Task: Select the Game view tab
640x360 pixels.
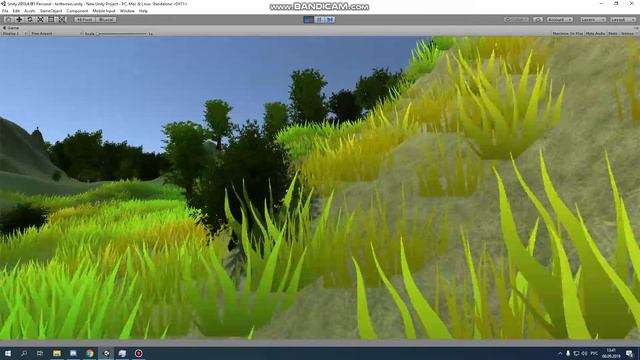Action: [11, 28]
